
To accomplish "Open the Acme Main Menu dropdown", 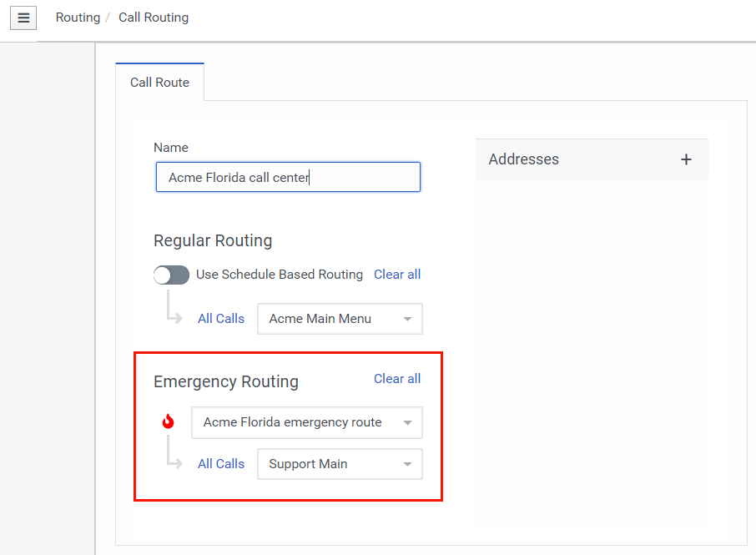I will click(x=340, y=319).
